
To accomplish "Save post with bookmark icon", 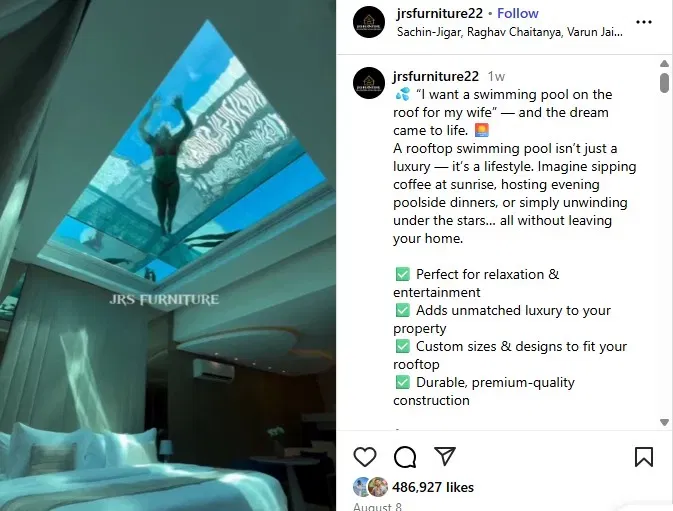I will point(644,457).
